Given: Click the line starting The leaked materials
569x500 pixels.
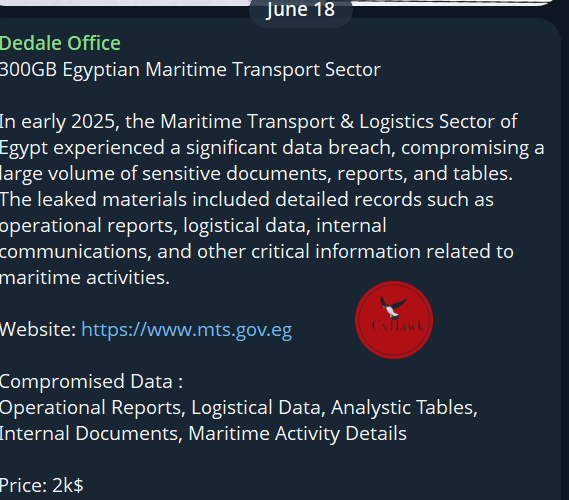Looking at the screenshot, I should pos(247,200).
